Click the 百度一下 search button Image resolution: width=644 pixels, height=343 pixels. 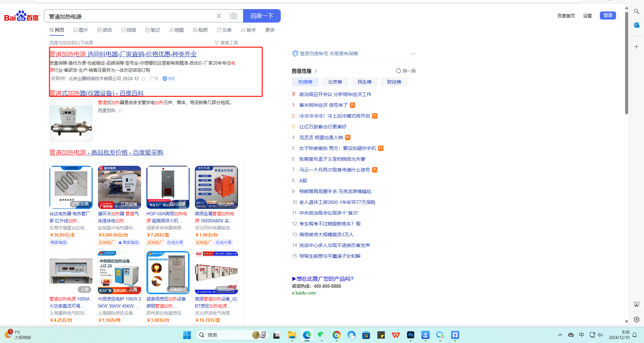point(262,16)
